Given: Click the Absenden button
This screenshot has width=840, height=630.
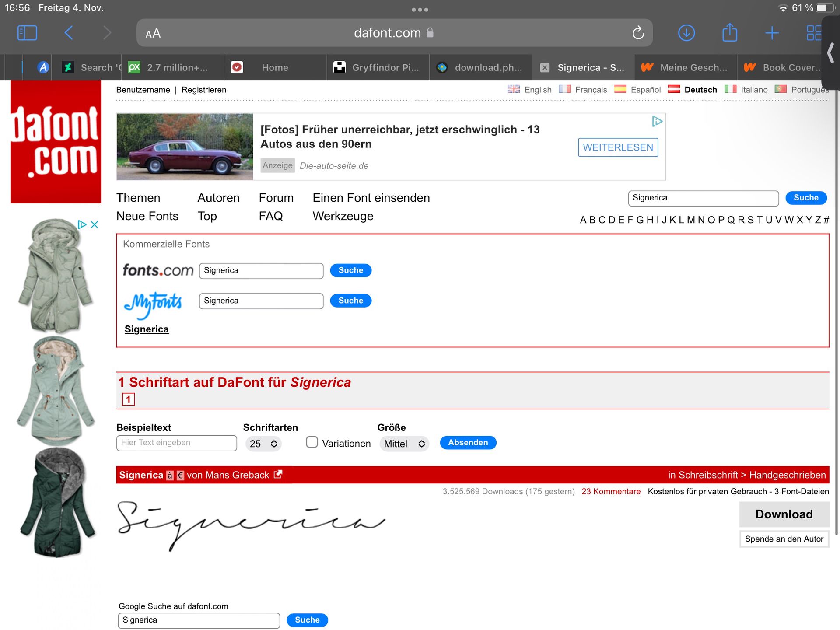Looking at the screenshot, I should point(468,443).
